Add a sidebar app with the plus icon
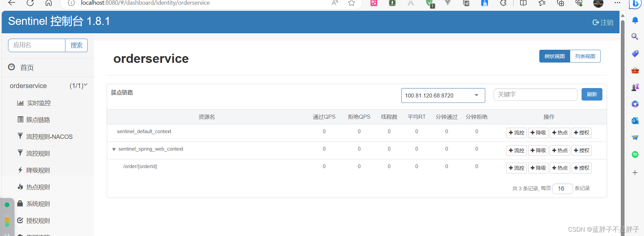 pos(635,173)
